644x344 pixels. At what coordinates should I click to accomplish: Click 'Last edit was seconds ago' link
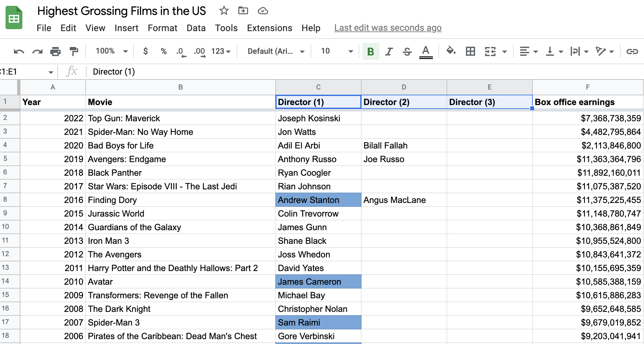tap(388, 28)
